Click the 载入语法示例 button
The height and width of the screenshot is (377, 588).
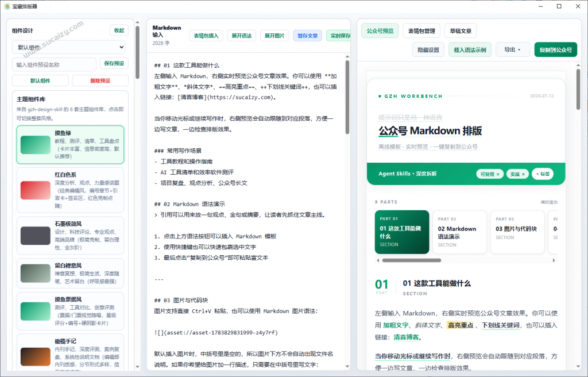(x=470, y=49)
